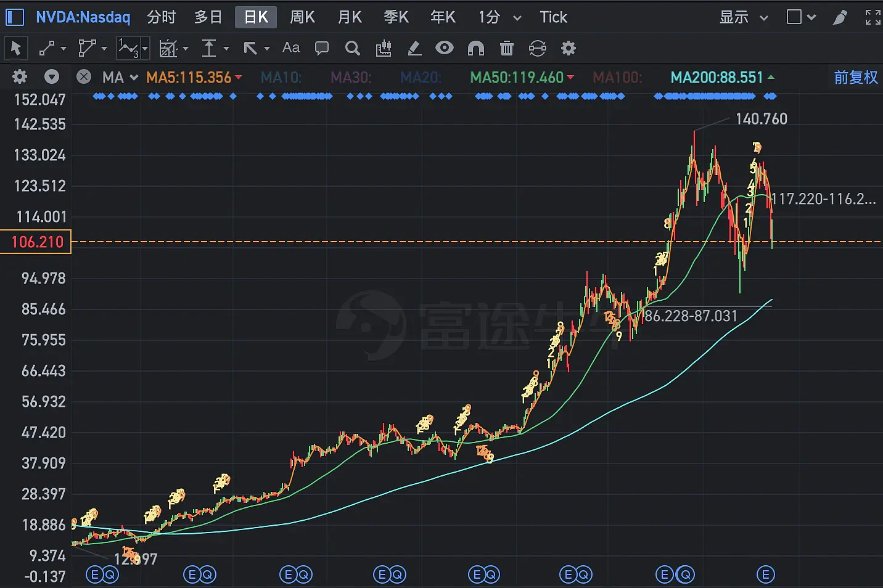Screen dimensions: 883x588
Task: Expand the layout square chevron
Action: (x=811, y=17)
